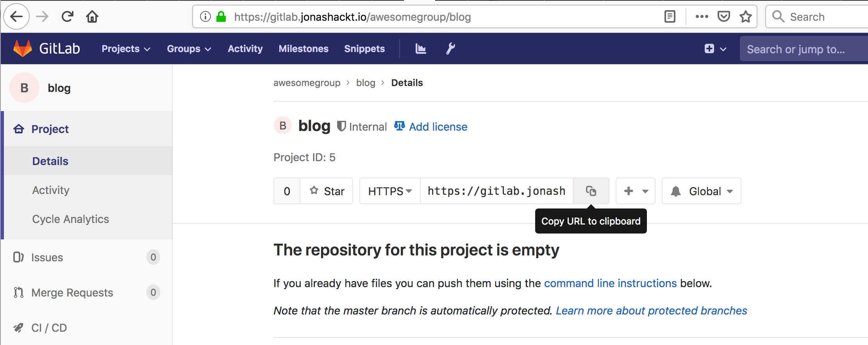Screen dimensions: 868x345
Task: Click the GitLab fox logo
Action: point(23,49)
